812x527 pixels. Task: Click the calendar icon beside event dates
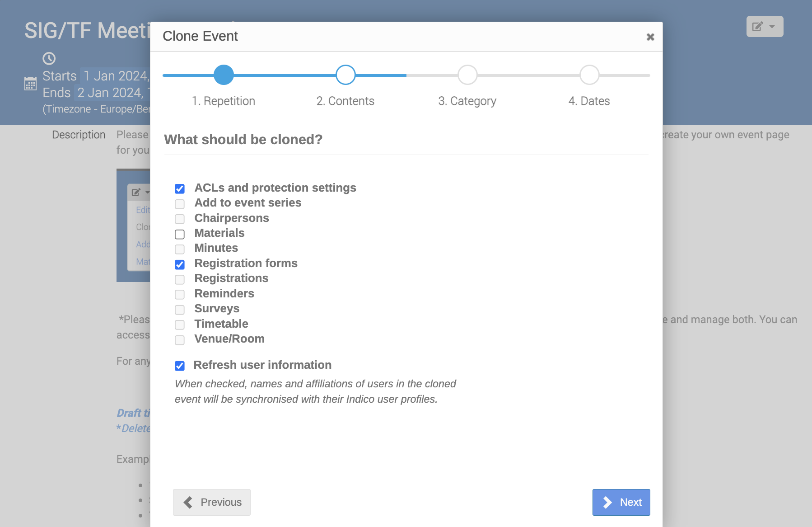tap(30, 84)
